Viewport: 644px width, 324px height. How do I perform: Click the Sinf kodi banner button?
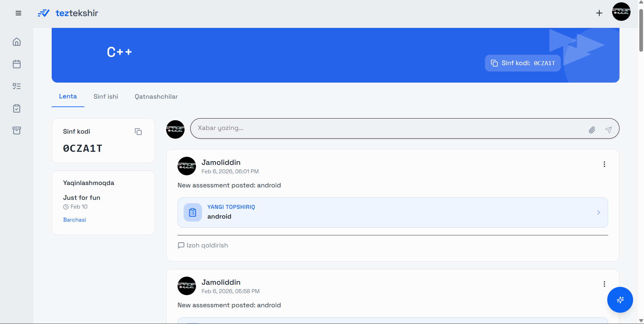523,63
